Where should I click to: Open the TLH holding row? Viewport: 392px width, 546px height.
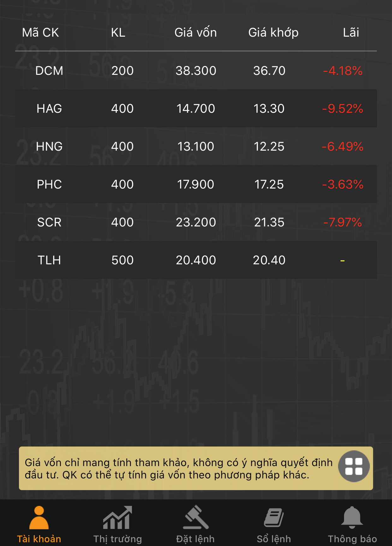point(196,260)
